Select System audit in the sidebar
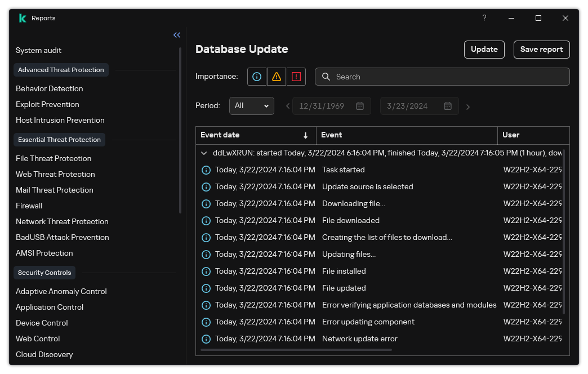The image size is (588, 374). click(38, 50)
